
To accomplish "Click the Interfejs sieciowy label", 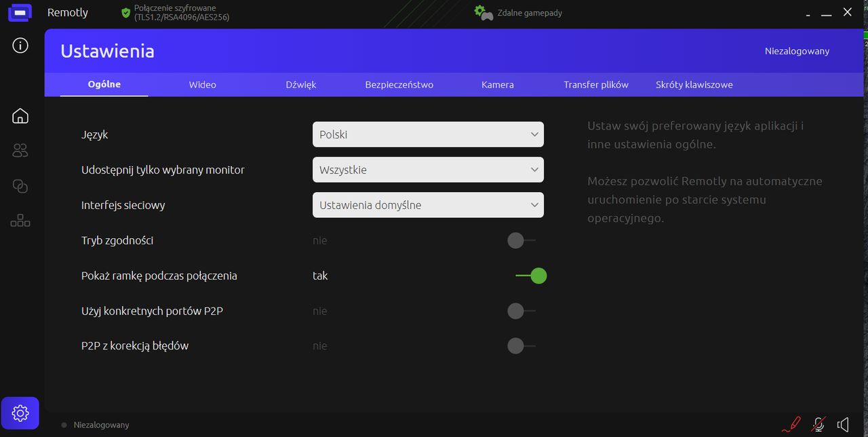I will tap(123, 205).
